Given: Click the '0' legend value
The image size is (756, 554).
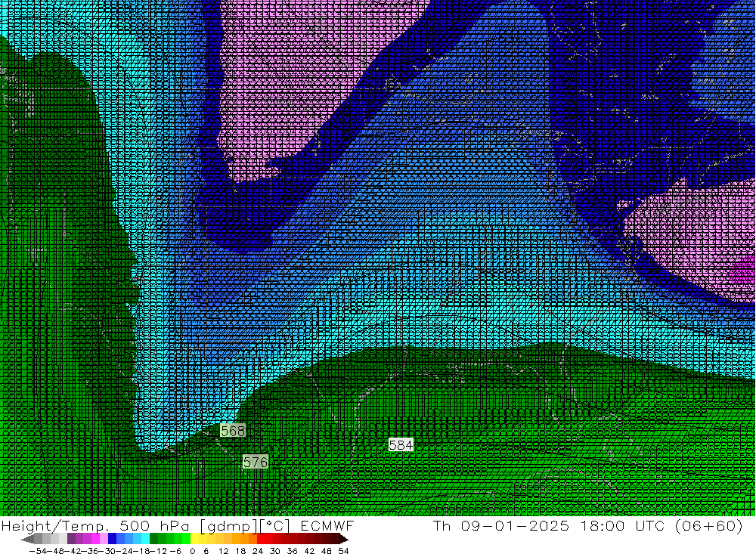Looking at the screenshot, I should pos(192,551).
